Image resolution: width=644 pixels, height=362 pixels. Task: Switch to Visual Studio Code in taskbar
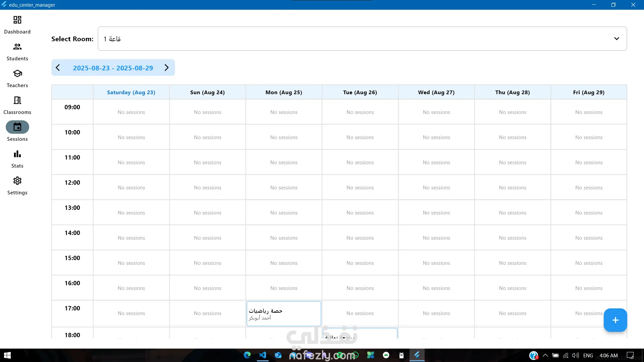click(x=263, y=355)
